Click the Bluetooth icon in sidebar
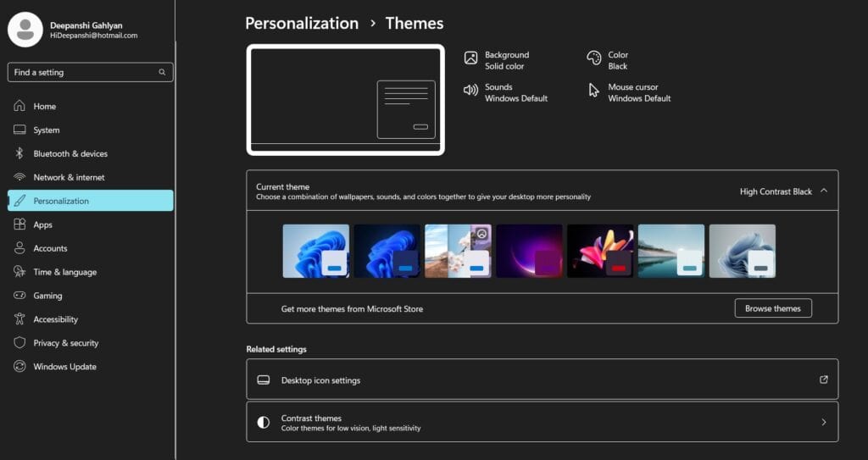Image resolution: width=868 pixels, height=460 pixels. pyautogui.click(x=19, y=153)
